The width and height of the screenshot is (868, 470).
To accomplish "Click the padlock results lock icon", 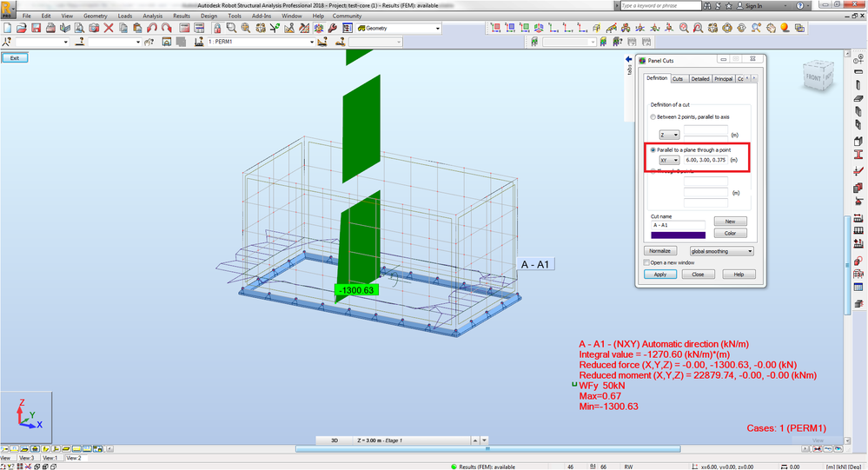I will coord(217,28).
